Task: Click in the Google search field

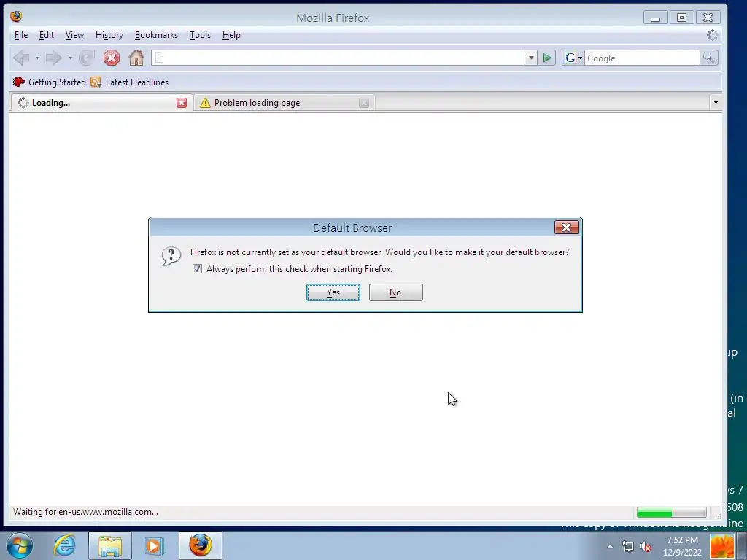Action: pyautogui.click(x=642, y=58)
